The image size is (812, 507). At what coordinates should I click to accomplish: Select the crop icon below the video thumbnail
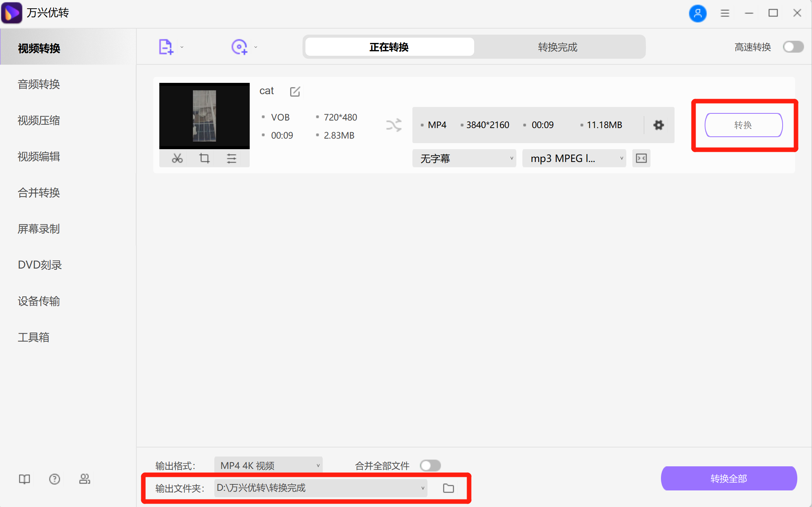(204, 158)
